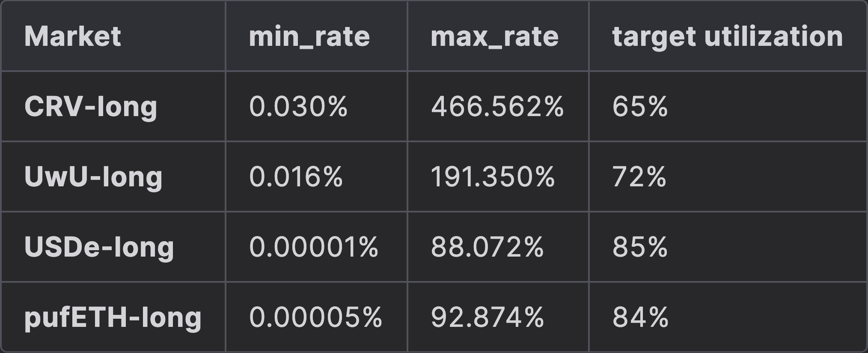Click the 88.072% max rate value
The width and height of the screenshot is (868, 353).
[487, 247]
